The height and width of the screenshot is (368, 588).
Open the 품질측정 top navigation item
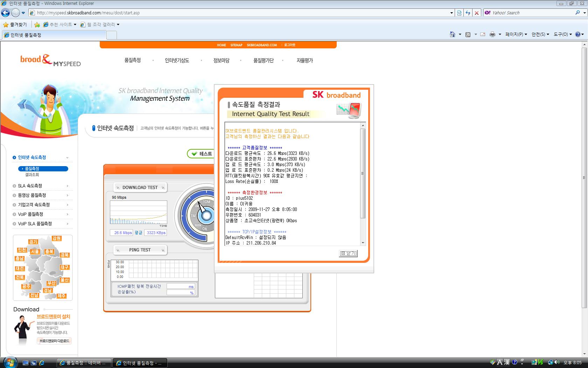pyautogui.click(x=132, y=60)
